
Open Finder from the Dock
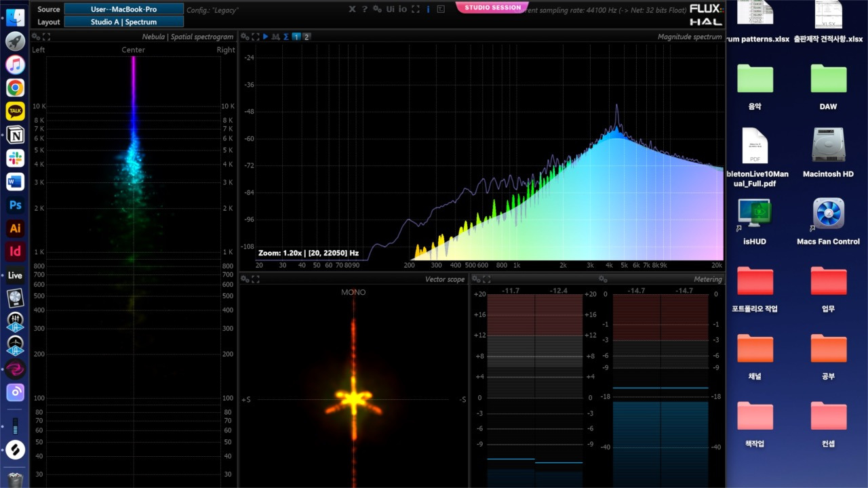pyautogui.click(x=15, y=18)
